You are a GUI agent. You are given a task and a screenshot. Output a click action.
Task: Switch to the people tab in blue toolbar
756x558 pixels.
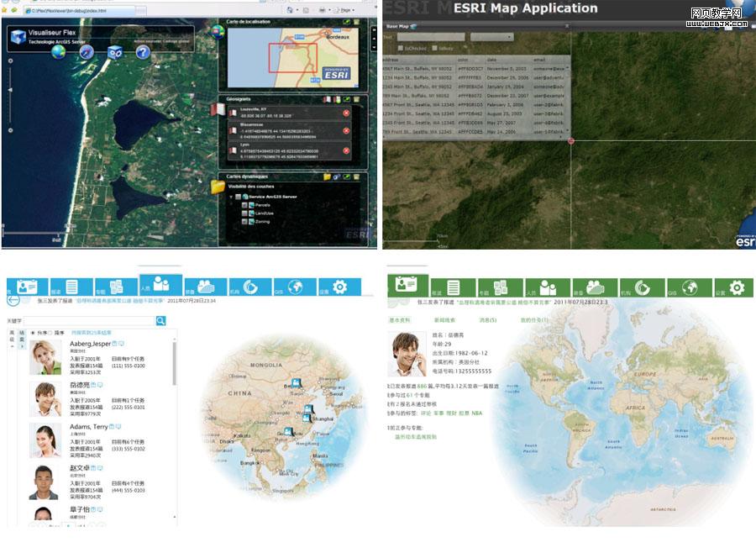(160, 287)
